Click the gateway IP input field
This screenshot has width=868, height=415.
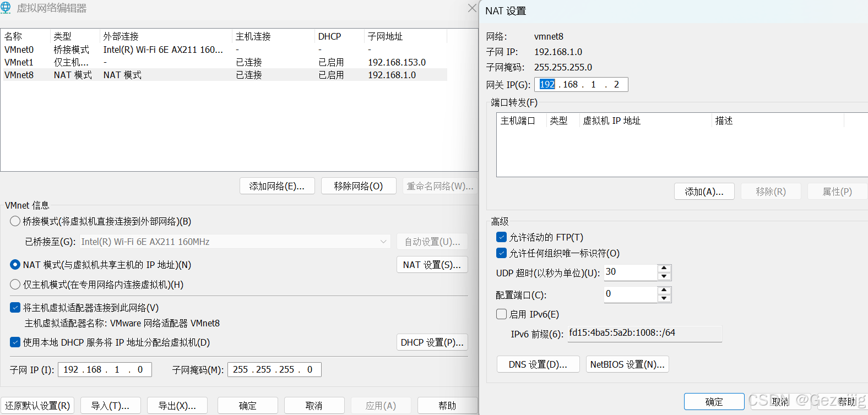(x=581, y=84)
